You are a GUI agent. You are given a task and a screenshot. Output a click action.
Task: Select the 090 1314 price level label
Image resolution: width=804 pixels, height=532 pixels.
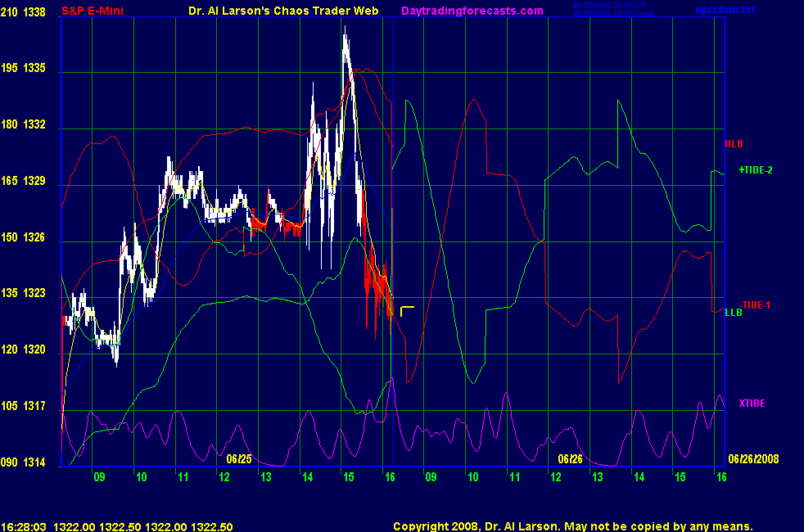(x=23, y=462)
